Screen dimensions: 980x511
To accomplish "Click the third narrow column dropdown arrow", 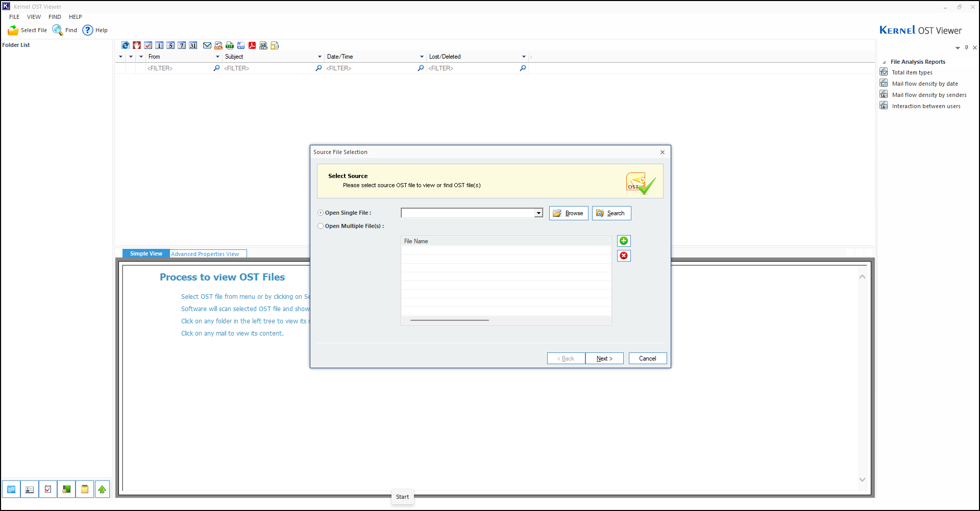I will [x=141, y=57].
